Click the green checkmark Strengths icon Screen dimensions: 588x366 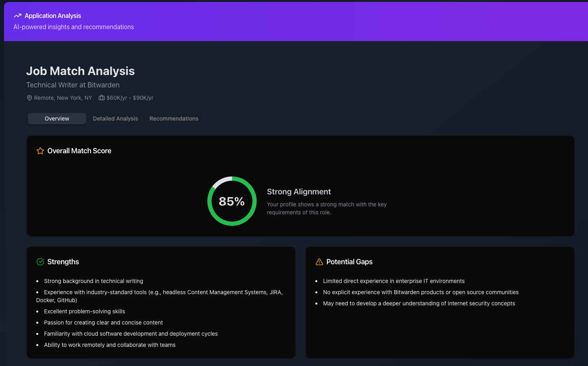(40, 262)
